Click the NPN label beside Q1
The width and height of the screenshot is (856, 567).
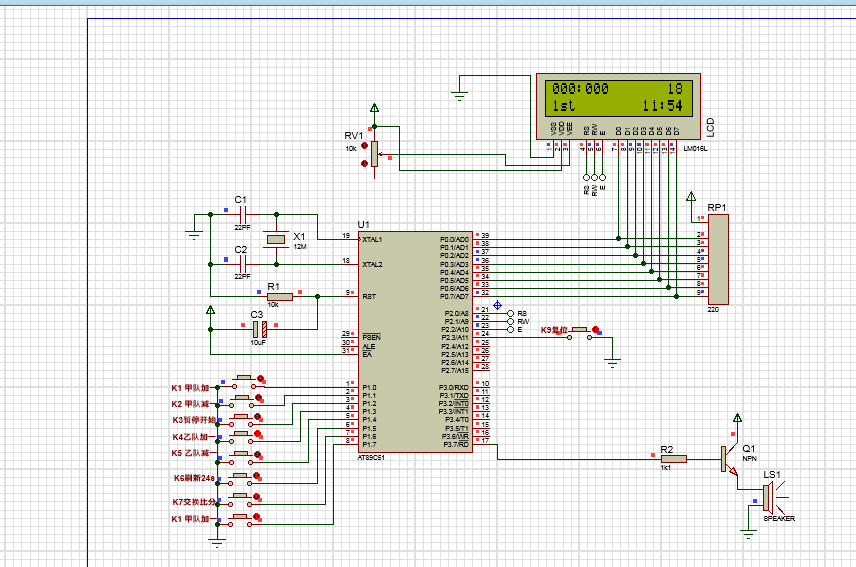click(750, 458)
